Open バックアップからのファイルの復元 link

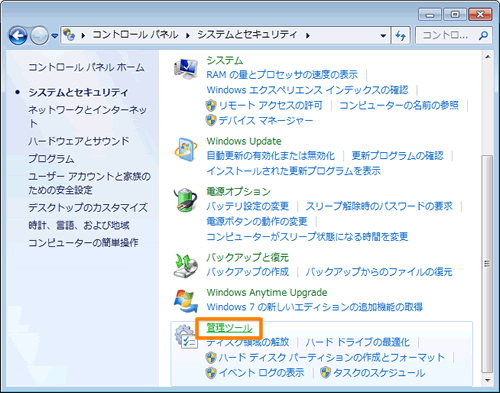tap(379, 272)
